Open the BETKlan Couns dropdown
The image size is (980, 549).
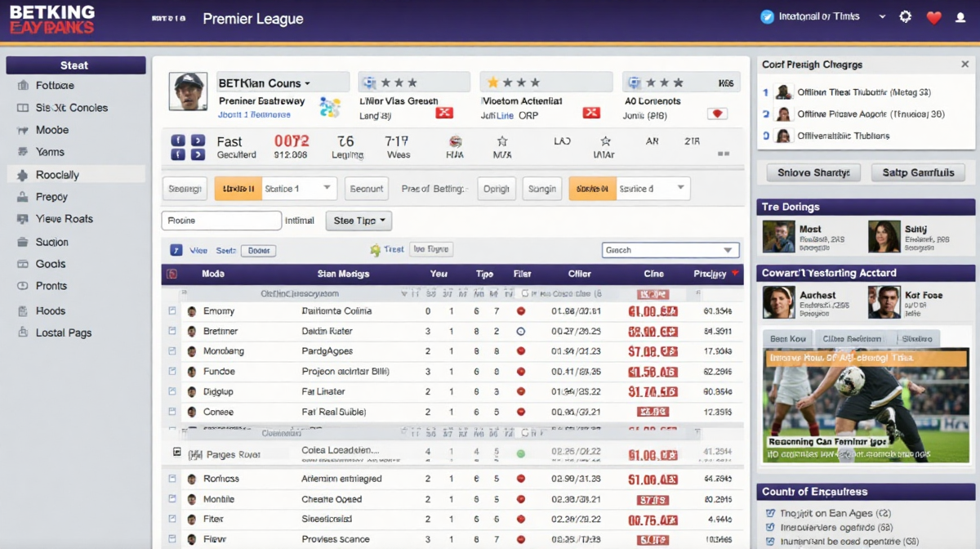pos(265,83)
